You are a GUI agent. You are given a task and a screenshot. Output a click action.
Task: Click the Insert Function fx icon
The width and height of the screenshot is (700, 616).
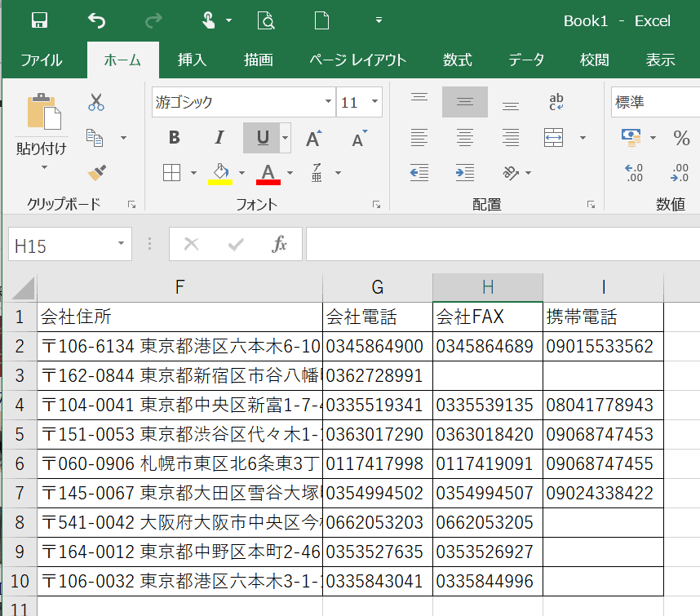279,244
